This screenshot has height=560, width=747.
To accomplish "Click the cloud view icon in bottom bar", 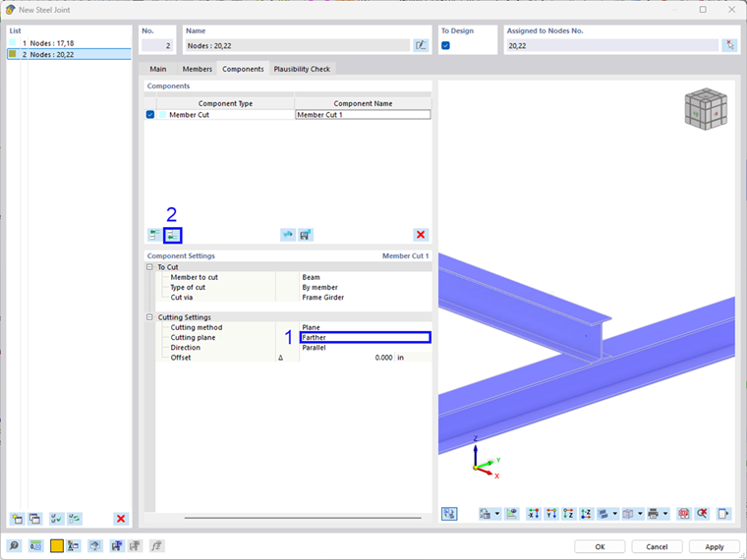I will coord(95,545).
